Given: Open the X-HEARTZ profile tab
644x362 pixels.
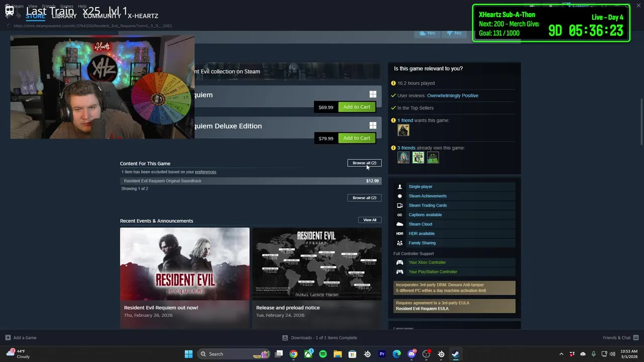Looking at the screenshot, I should pyautogui.click(x=143, y=16).
